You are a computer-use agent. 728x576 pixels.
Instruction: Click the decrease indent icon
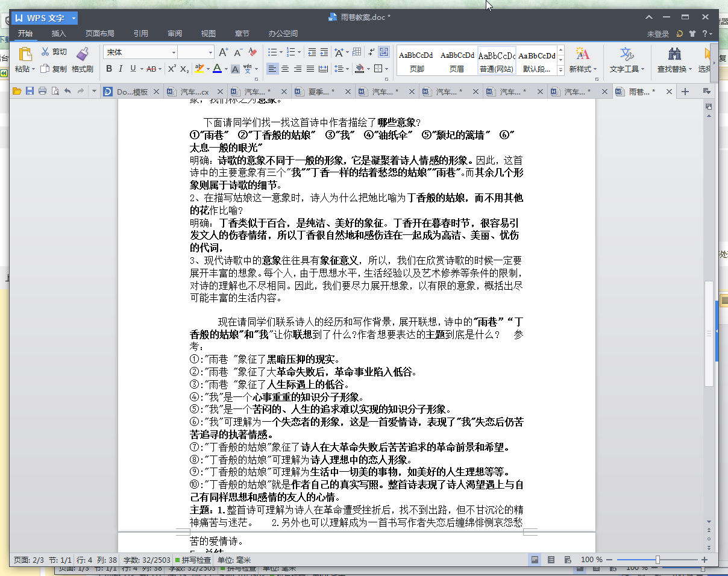coord(312,52)
